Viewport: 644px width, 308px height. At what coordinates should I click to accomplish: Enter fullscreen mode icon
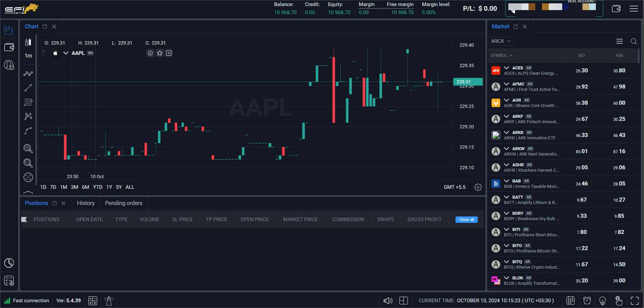click(635, 301)
